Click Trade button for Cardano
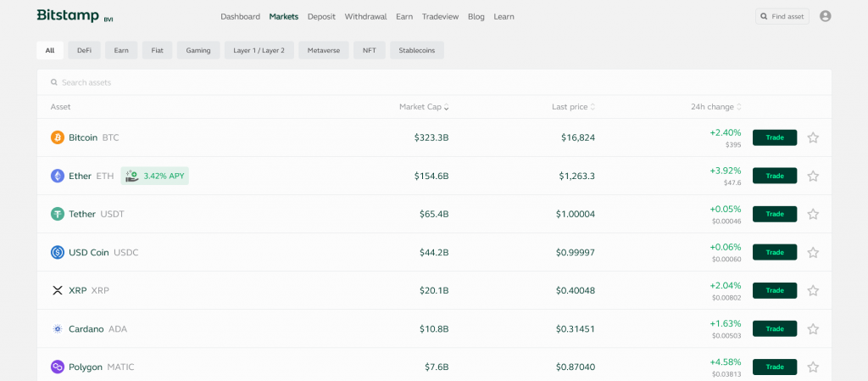This screenshot has height=381, width=868. coord(775,329)
